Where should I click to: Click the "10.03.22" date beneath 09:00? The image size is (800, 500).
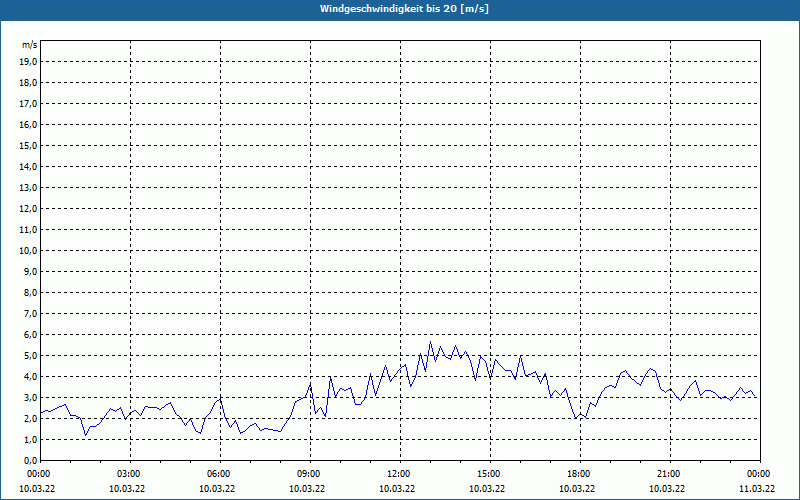pos(307,489)
